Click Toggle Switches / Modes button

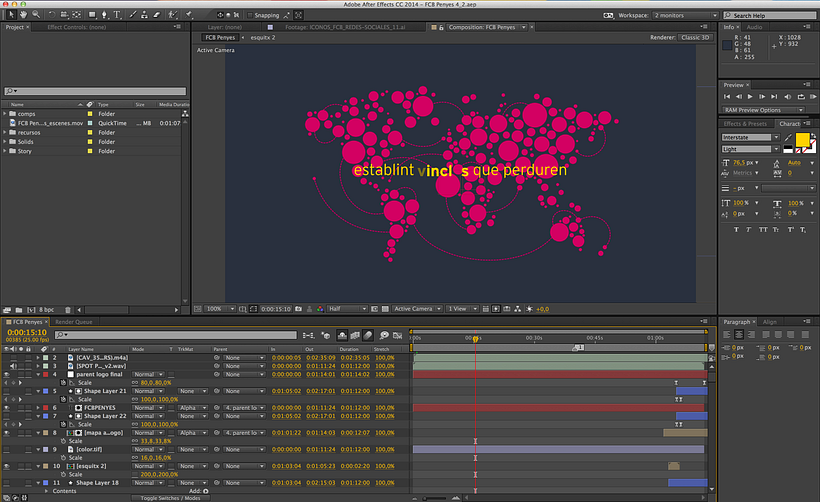(168, 497)
